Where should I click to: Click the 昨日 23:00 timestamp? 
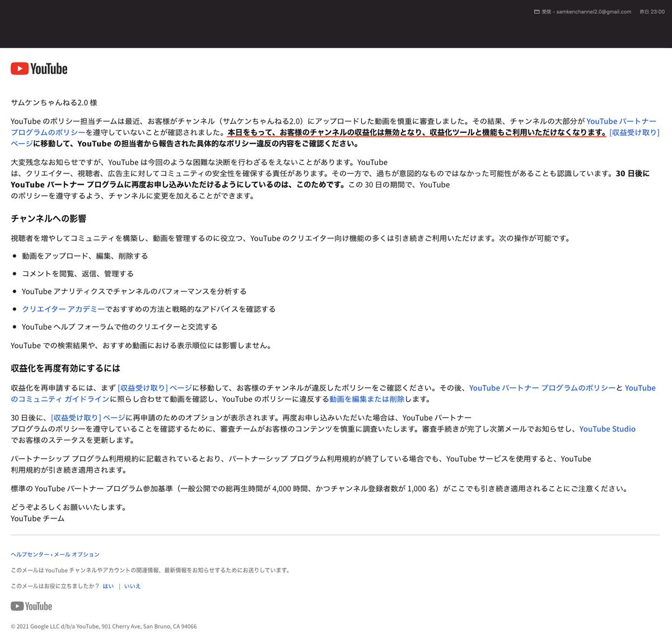[x=652, y=12]
